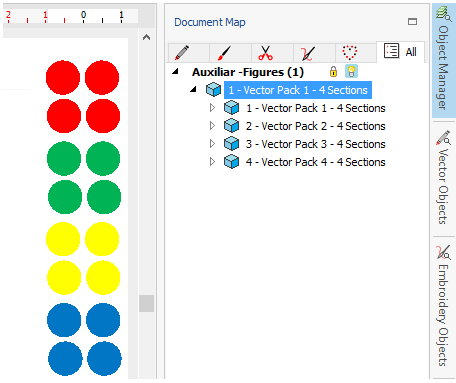The height and width of the screenshot is (383, 456).
Task: Click the Vector Objects pencil icon
Action: click(x=443, y=138)
